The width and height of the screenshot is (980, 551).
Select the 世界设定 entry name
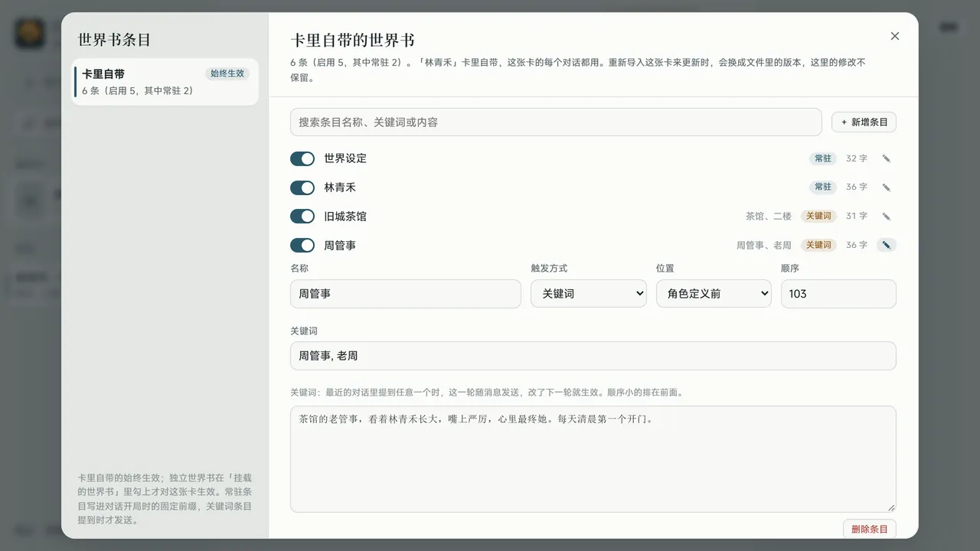click(345, 158)
